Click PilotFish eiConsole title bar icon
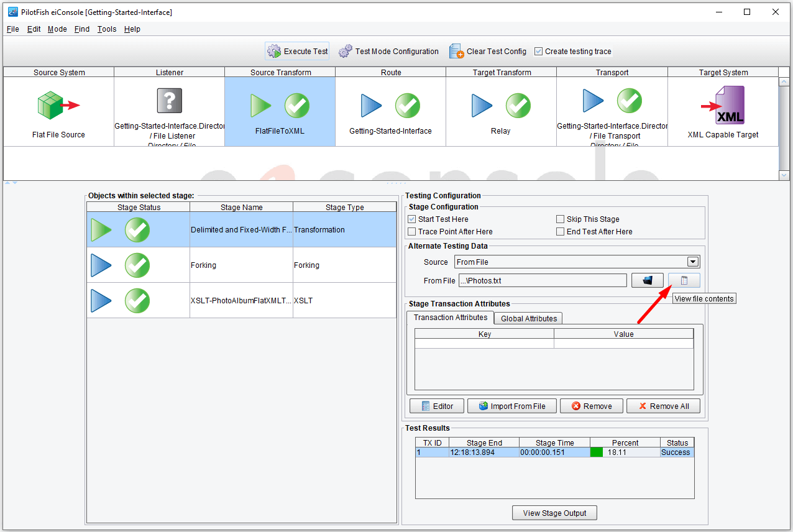The image size is (793, 532). [x=12, y=12]
